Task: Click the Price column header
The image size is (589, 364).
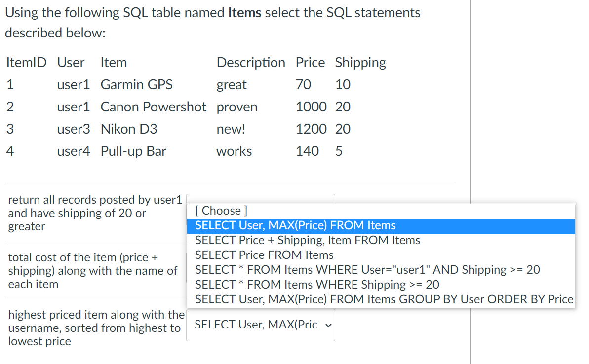Action: [310, 62]
